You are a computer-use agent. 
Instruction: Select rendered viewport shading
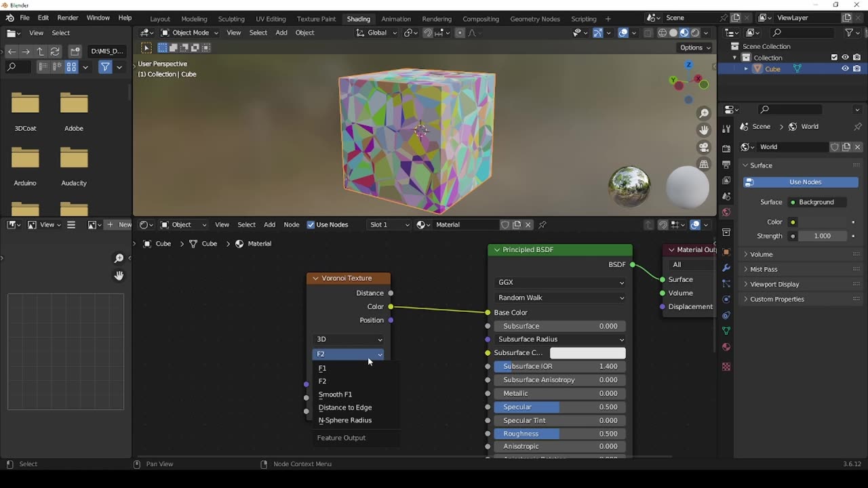pos(695,33)
